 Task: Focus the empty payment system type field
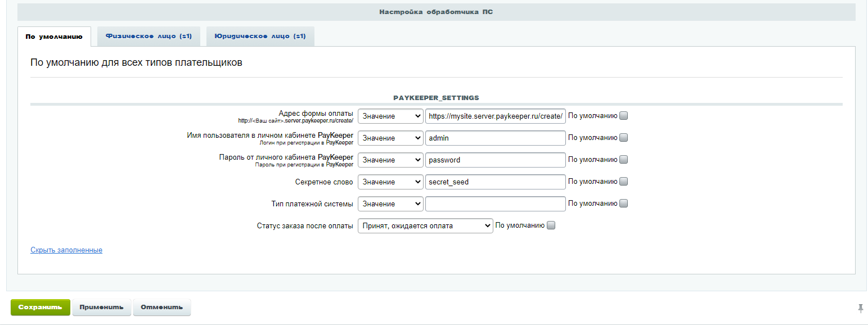tap(495, 204)
